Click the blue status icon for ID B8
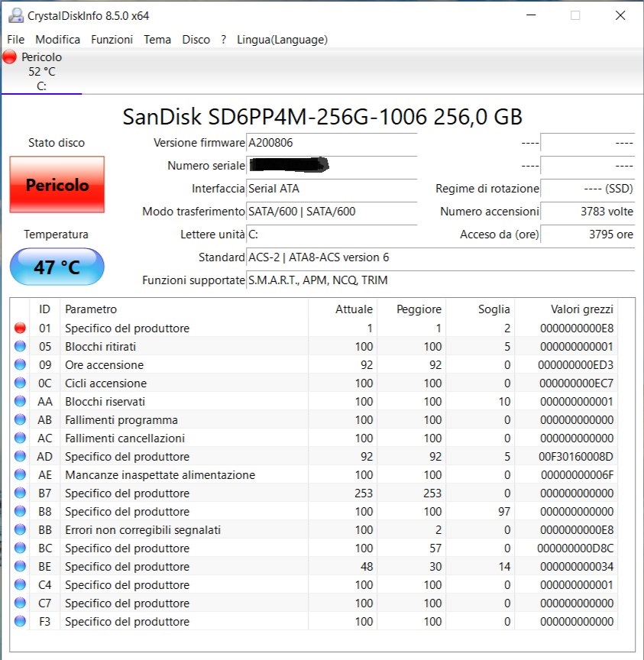The image size is (644, 660). click(20, 511)
